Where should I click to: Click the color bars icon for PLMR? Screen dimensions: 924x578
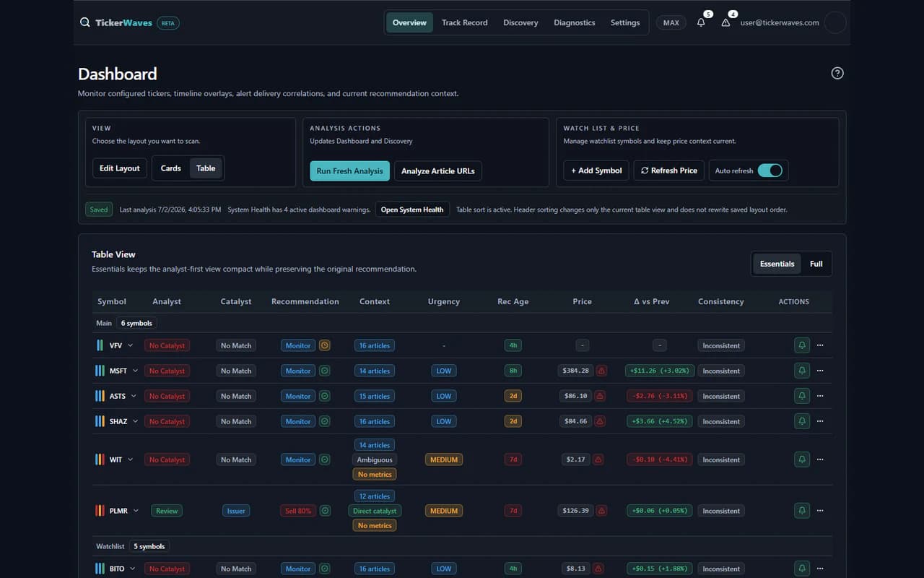point(100,511)
